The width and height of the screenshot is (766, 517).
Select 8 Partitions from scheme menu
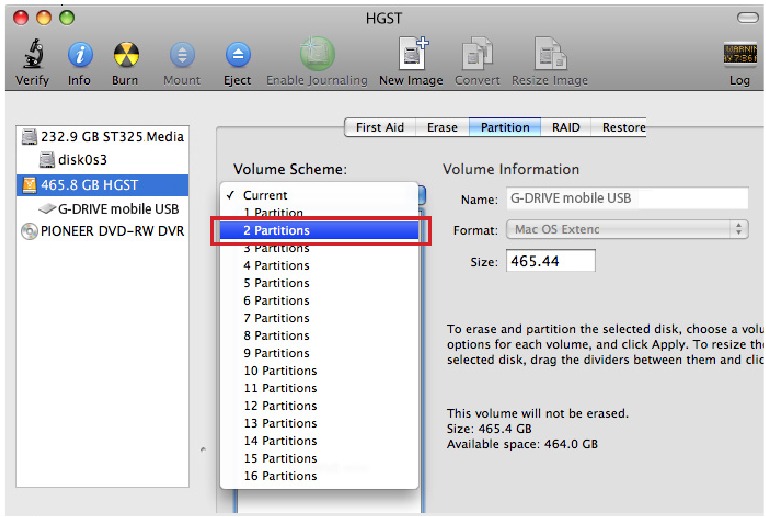tap(319, 336)
